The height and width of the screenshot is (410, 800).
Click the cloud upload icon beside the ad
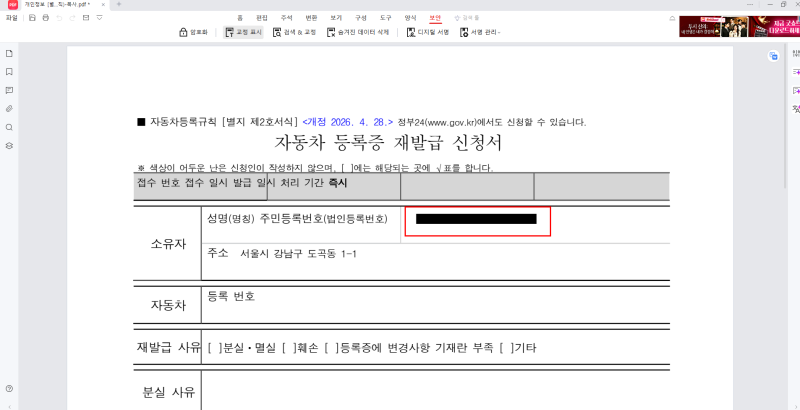tap(672, 18)
